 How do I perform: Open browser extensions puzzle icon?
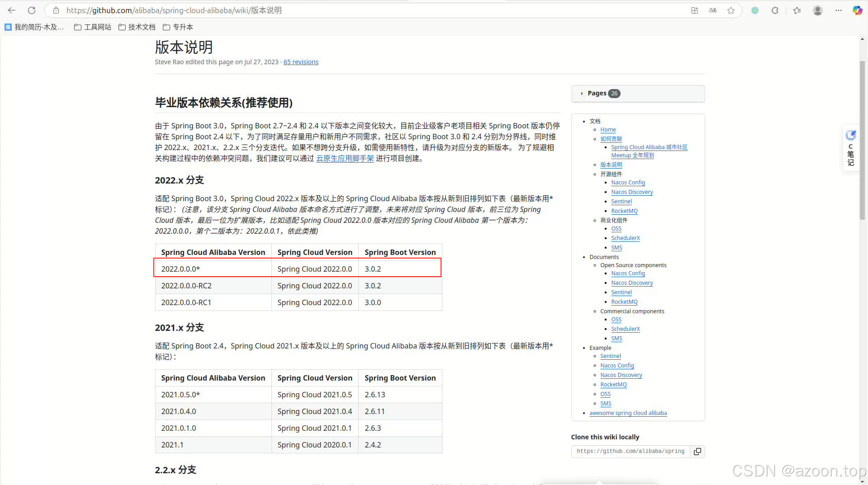click(x=775, y=10)
